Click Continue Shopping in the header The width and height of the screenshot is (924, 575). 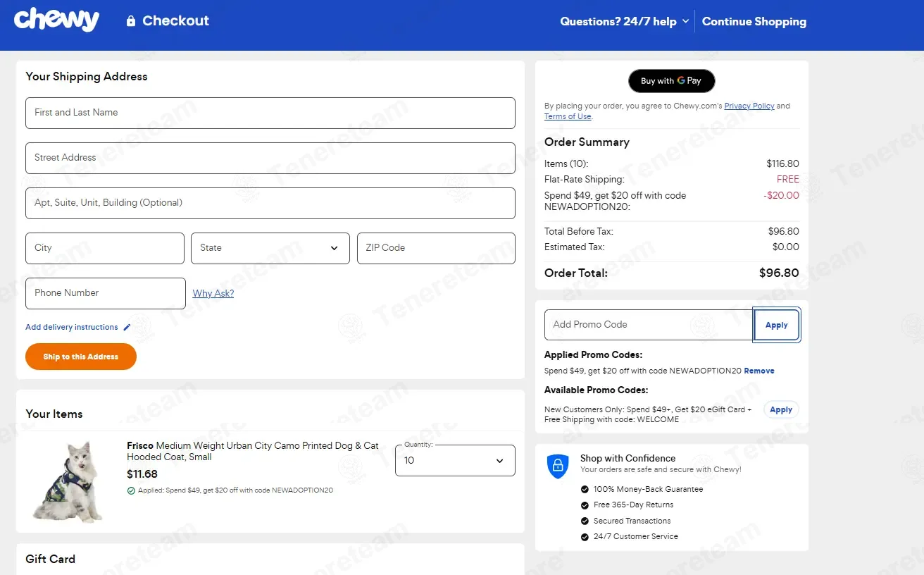[x=754, y=21]
